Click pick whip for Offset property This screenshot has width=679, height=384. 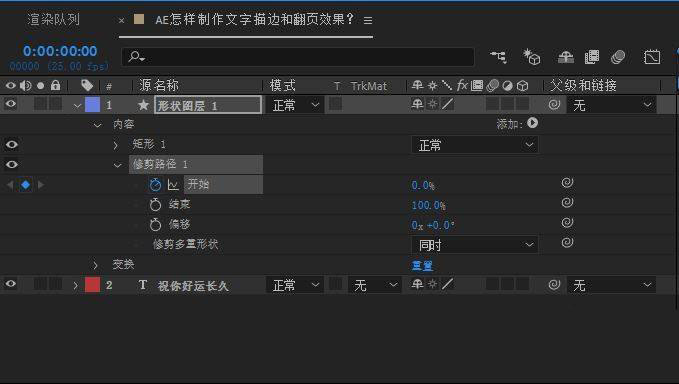[567, 223]
